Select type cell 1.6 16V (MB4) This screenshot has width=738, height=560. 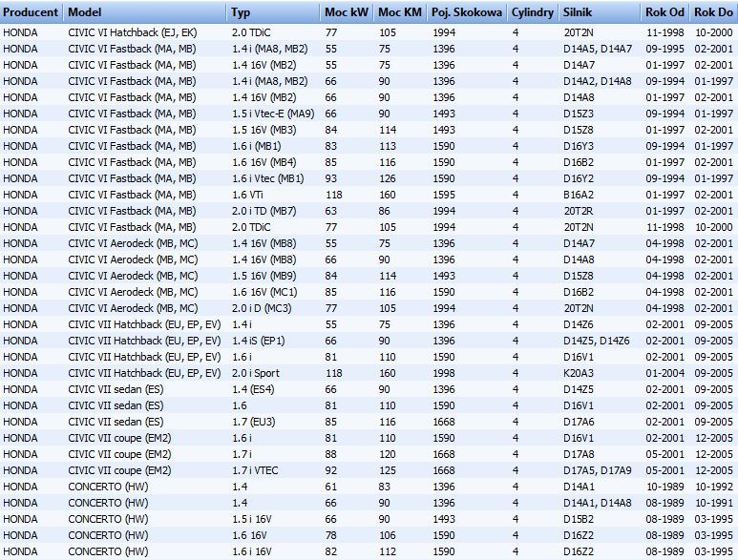(264, 162)
